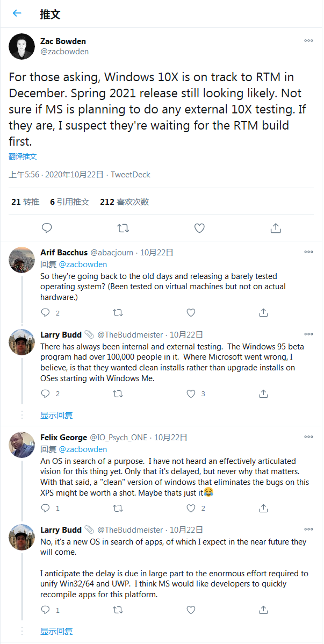The width and height of the screenshot is (324, 644).
Task: Like Felix George's reply
Action: [x=191, y=508]
